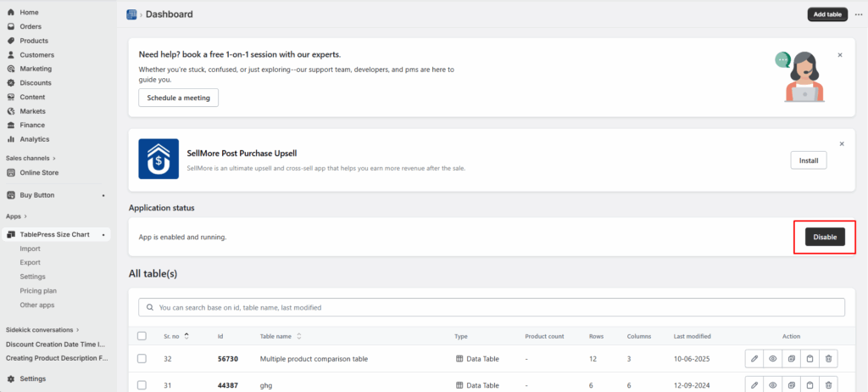Go to Pricing plan in sidebar
This screenshot has width=868, height=392.
pyautogui.click(x=38, y=290)
